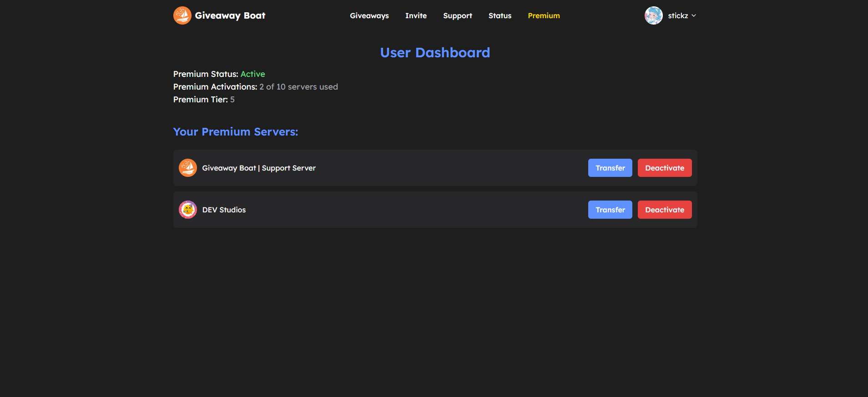Deactivate premium on Giveaway Boat Support Server
This screenshot has height=397, width=868.
coord(665,168)
